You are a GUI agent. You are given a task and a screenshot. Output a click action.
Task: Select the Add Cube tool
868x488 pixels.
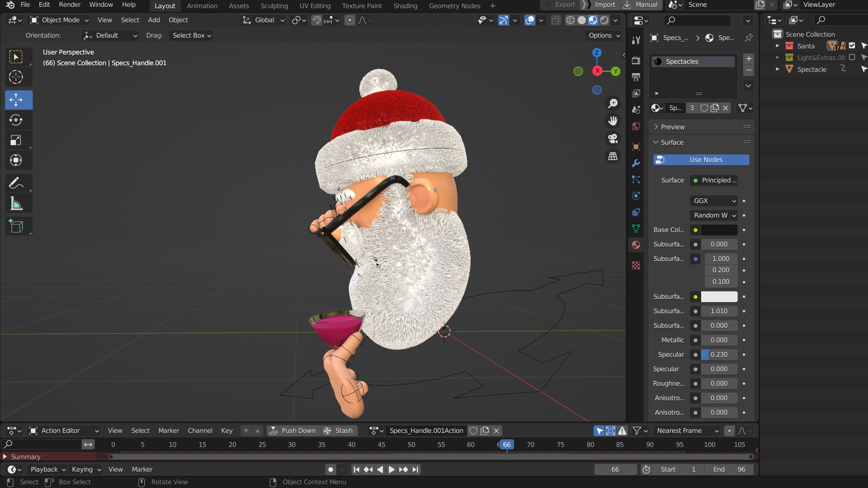[x=16, y=226]
